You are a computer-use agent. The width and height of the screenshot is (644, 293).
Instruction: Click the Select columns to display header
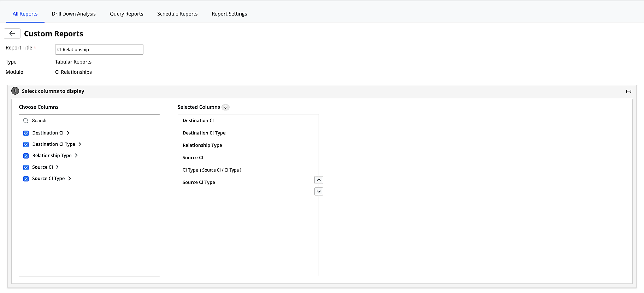coord(53,91)
